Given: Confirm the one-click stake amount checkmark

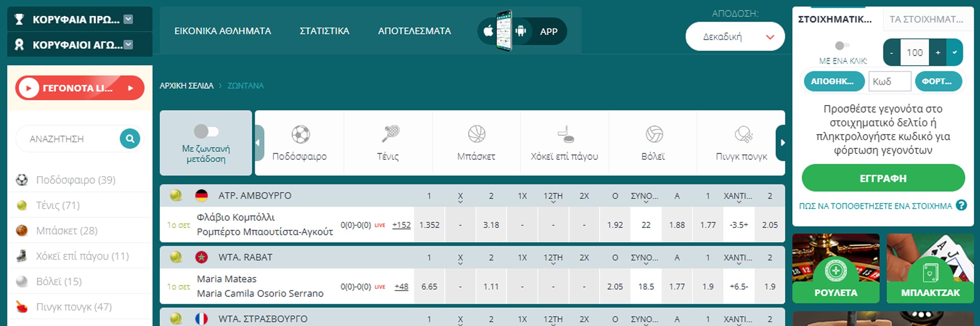Looking at the screenshot, I should coord(955,52).
